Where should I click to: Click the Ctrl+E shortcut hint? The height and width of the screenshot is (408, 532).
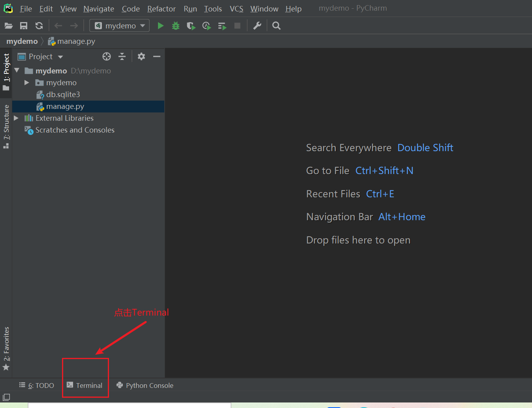380,194
